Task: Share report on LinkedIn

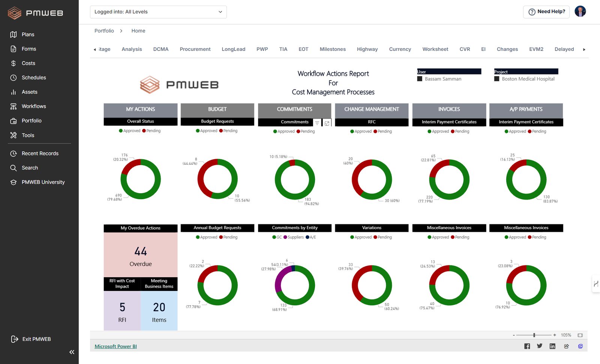Action: (552, 346)
